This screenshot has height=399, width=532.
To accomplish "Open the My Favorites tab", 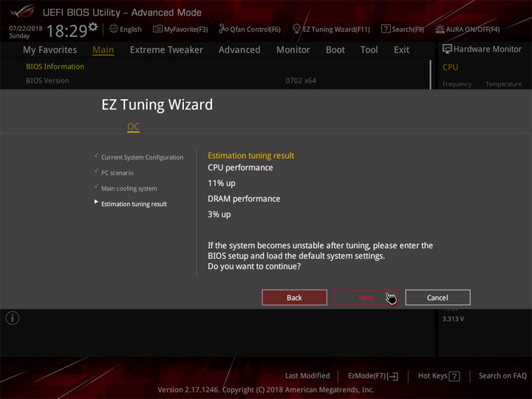I will [x=50, y=50].
